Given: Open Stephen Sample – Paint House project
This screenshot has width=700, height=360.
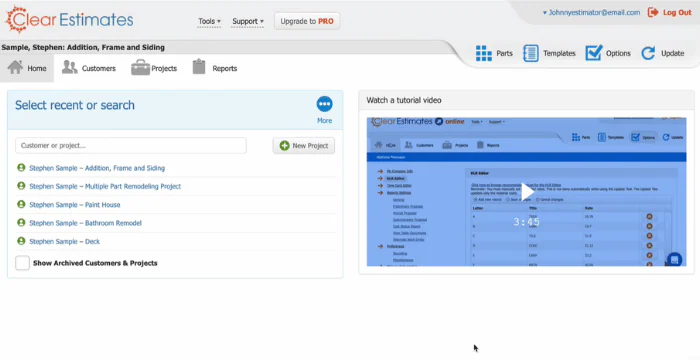Looking at the screenshot, I should click(75, 205).
